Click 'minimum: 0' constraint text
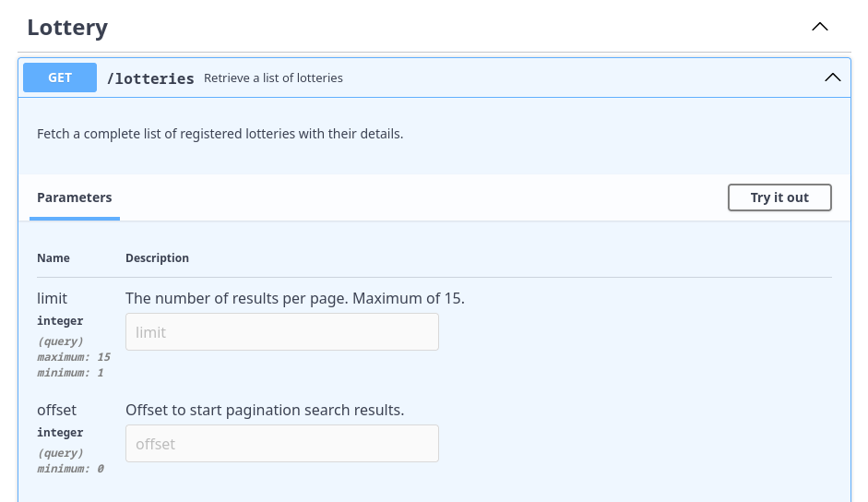This screenshot has width=868, height=502. point(70,469)
